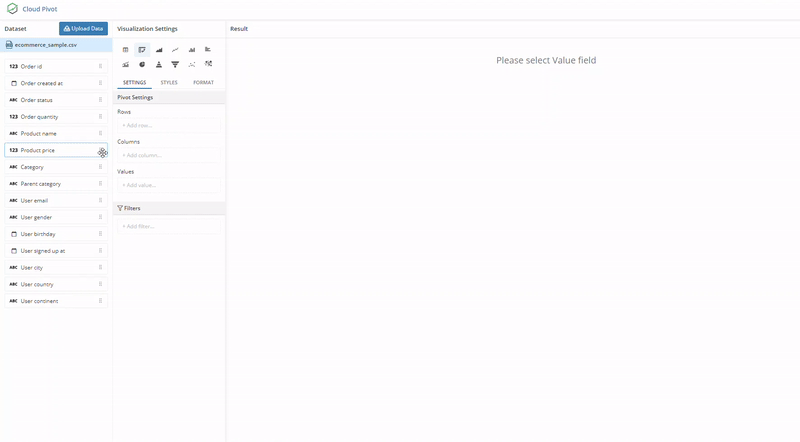
Task: Open the Settings tab
Action: tap(135, 82)
